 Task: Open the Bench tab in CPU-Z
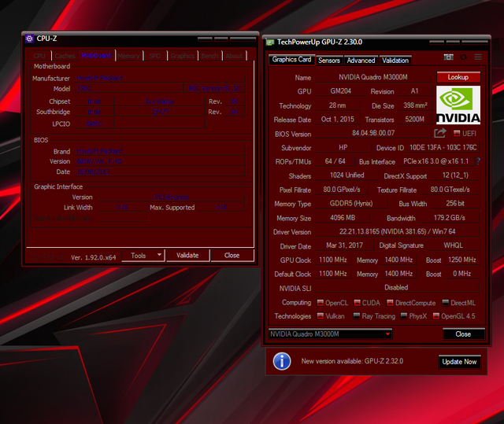click(x=209, y=56)
